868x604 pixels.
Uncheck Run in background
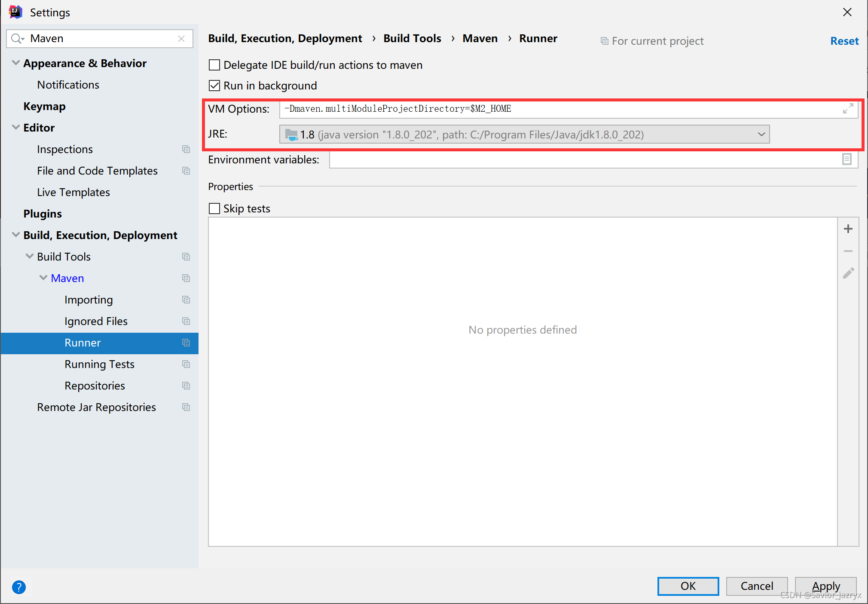tap(214, 86)
